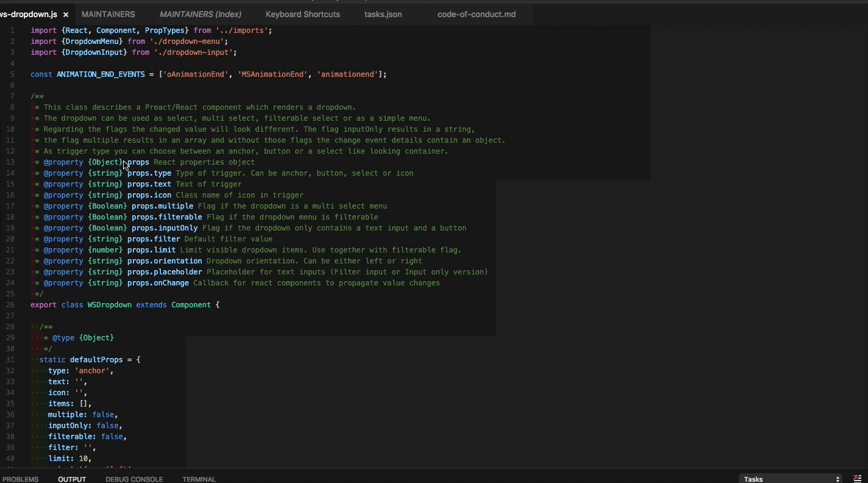Open the Tasks output channel dropdown
Viewport: 868px width, 483px height.
click(790, 479)
